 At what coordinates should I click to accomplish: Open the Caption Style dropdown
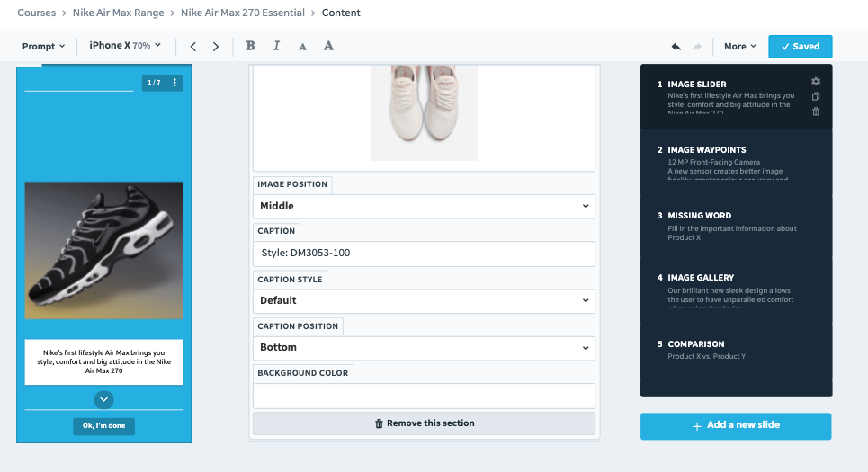(x=424, y=300)
